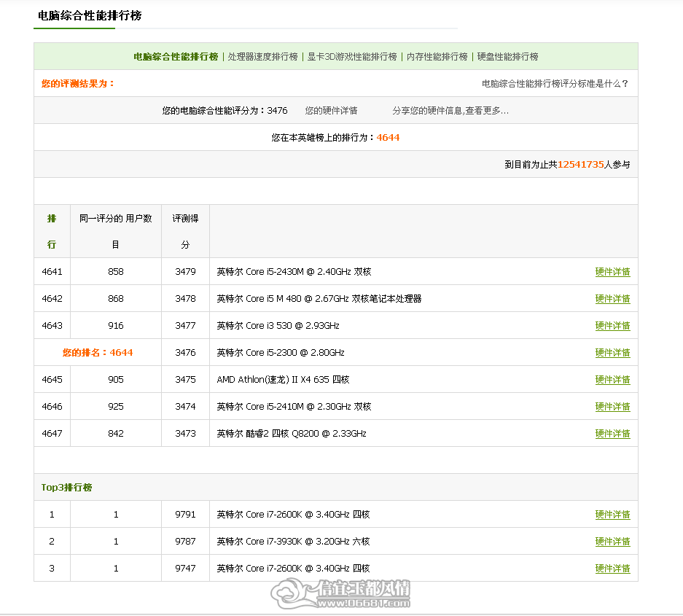Open 硬件详情 for Core i5 M 480 row
Viewport: 683px width, 616px height.
click(x=612, y=299)
